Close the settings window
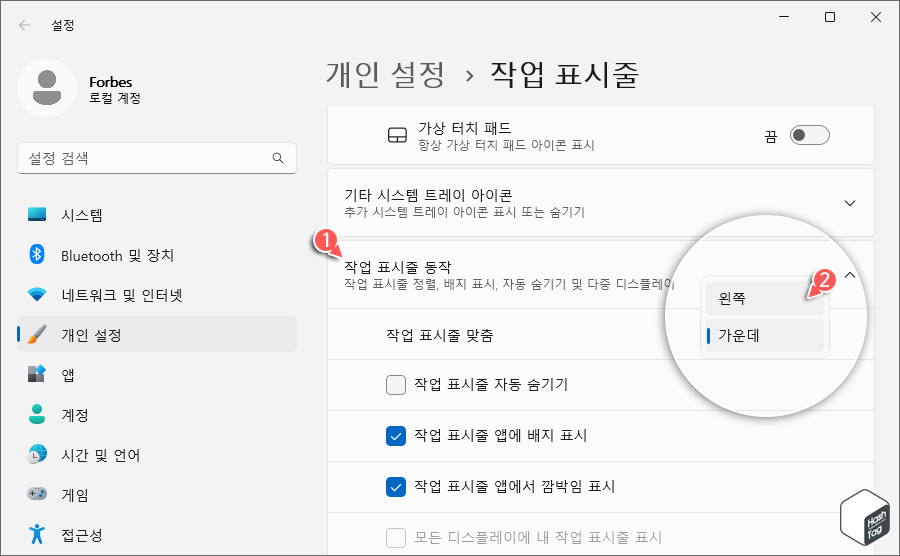900x556 pixels. [876, 17]
